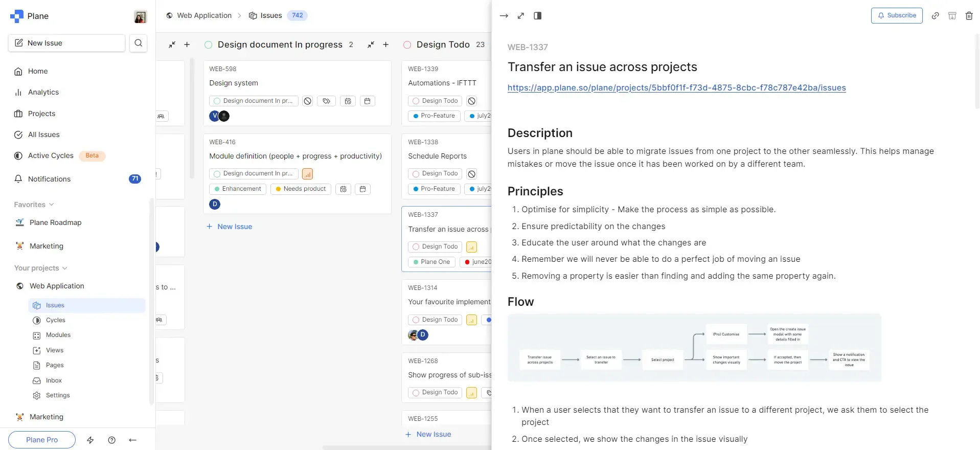The width and height of the screenshot is (980, 450).
Task: Open the app.plane.so project issues link
Action: 676,88
